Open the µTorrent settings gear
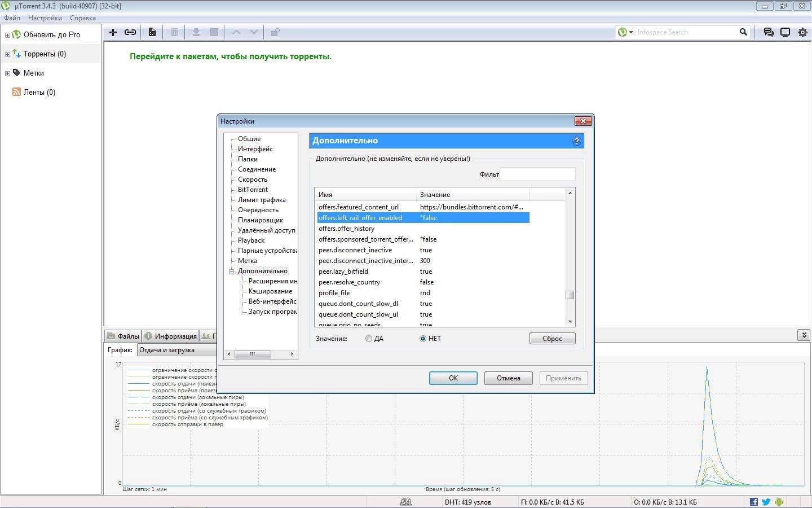 pyautogui.click(x=802, y=32)
